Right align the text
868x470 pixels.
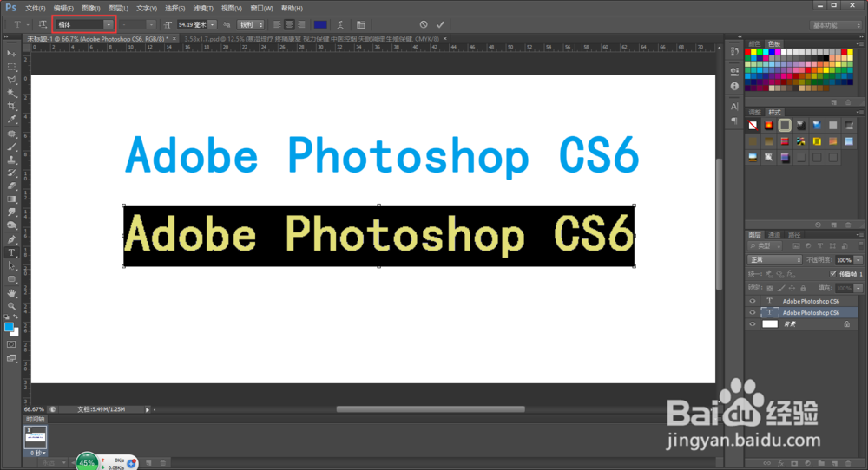(x=301, y=24)
